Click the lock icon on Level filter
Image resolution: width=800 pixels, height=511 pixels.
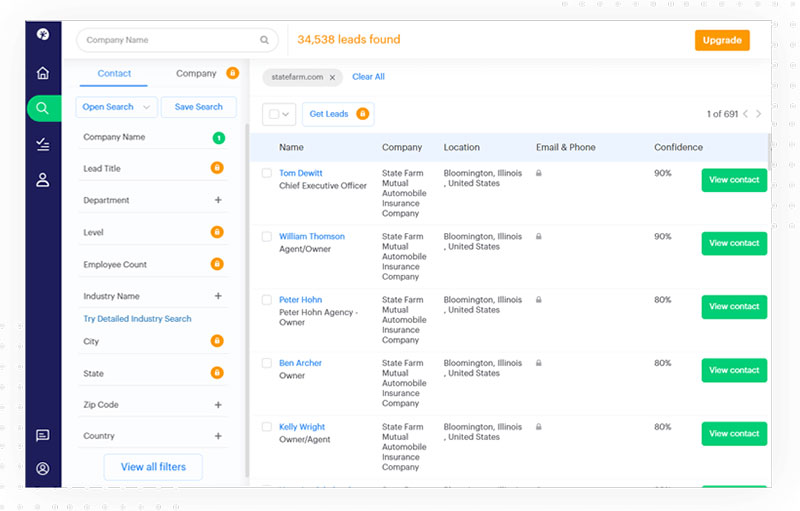(x=217, y=232)
